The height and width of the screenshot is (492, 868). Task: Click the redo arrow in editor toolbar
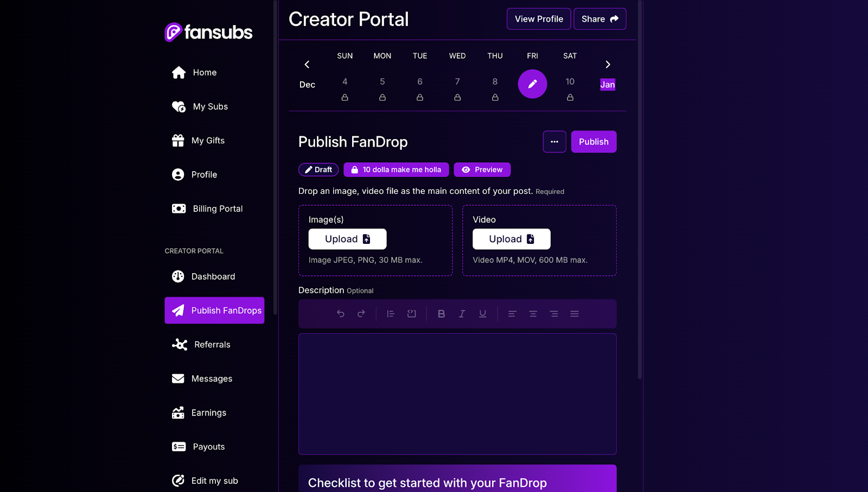[361, 313]
